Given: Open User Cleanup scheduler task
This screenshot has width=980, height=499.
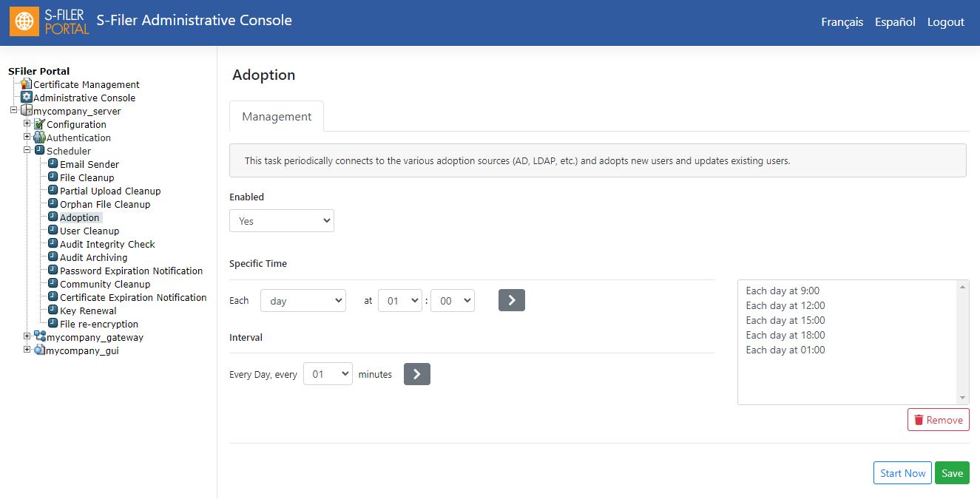Looking at the screenshot, I should pyautogui.click(x=89, y=231).
